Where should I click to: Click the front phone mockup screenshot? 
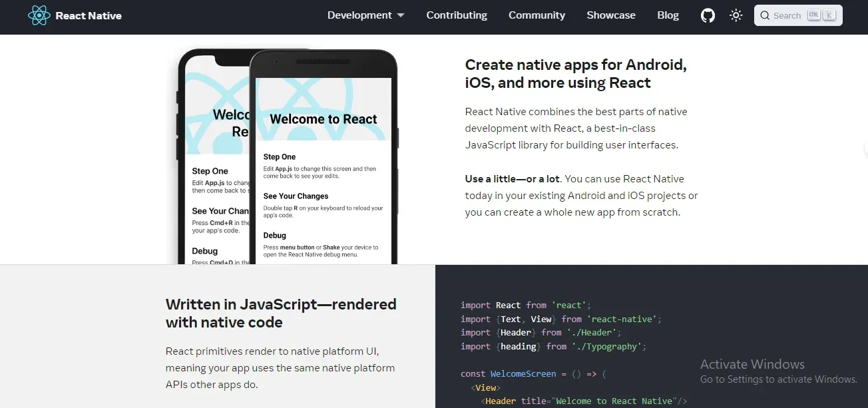point(323,186)
